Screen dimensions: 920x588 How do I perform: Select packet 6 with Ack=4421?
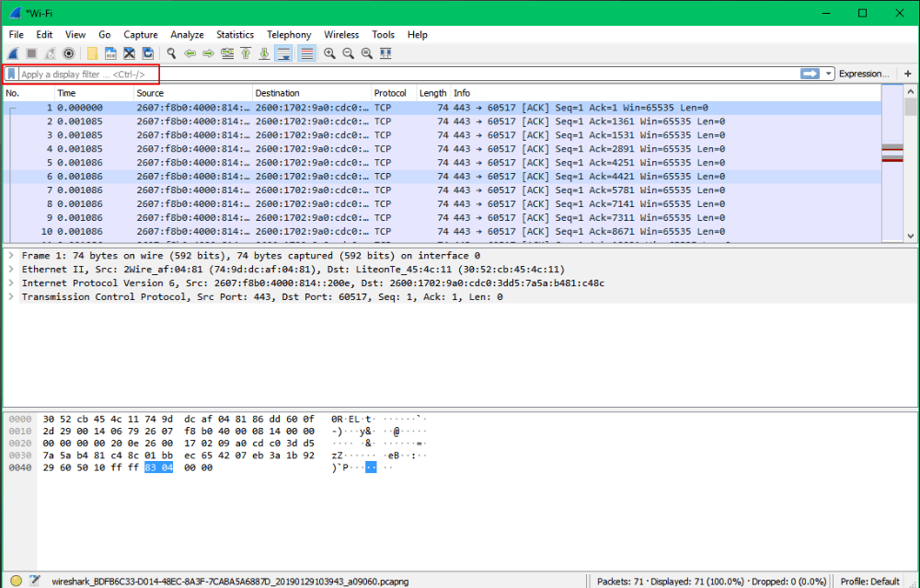[442, 177]
